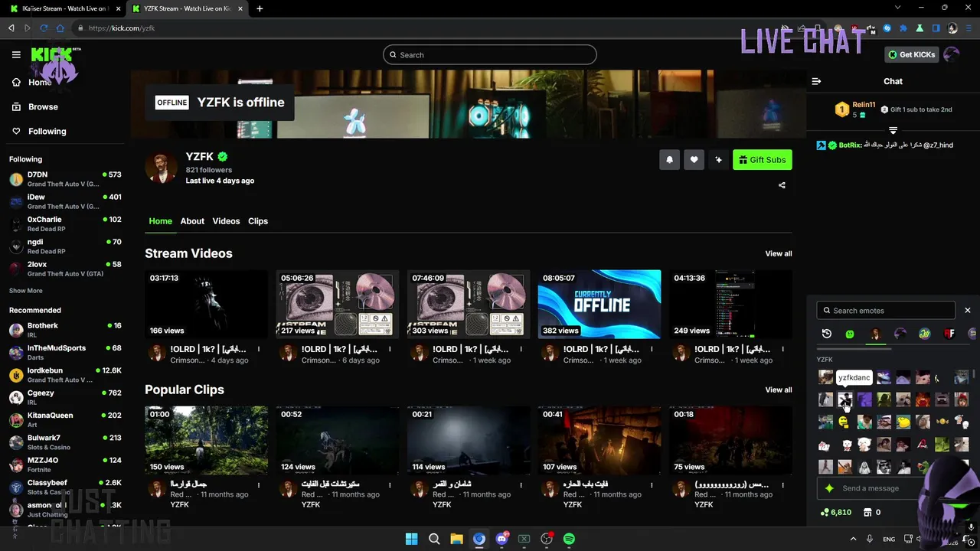Play the 03:17:13 stream video thumbnail
The height and width of the screenshot is (551, 980).
207,304
